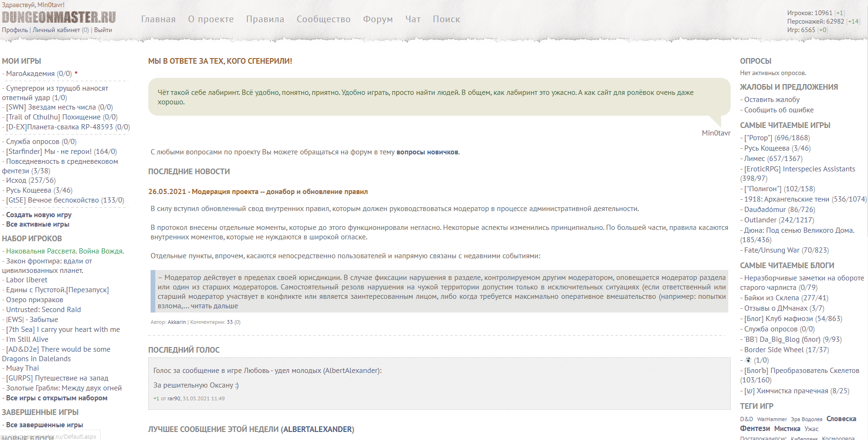
Task: Open [7th Sea] I carry your heart with me
Action: pyautogui.click(x=63, y=330)
